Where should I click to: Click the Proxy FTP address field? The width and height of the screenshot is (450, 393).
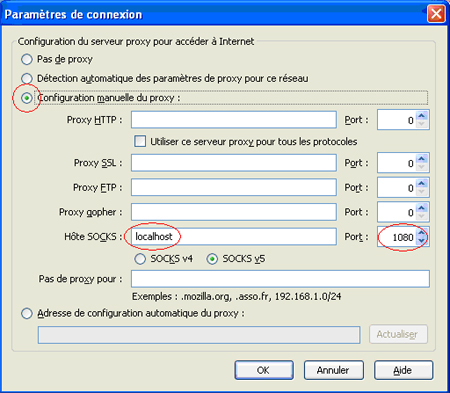pos(234,188)
